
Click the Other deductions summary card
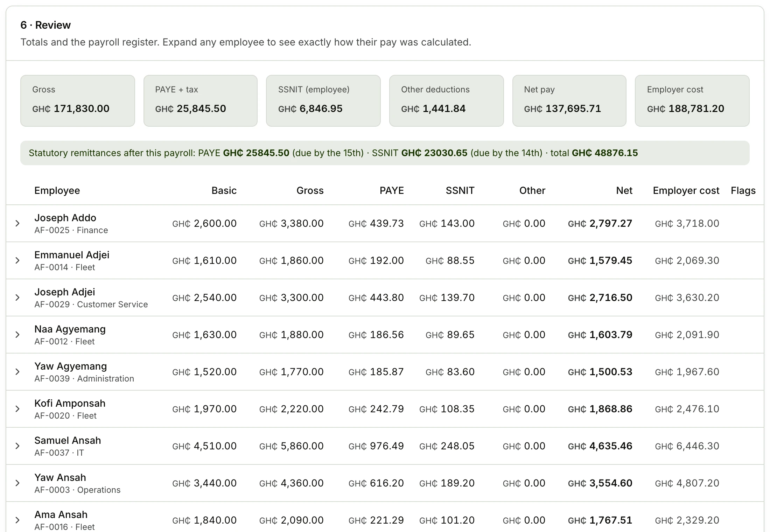point(447,101)
